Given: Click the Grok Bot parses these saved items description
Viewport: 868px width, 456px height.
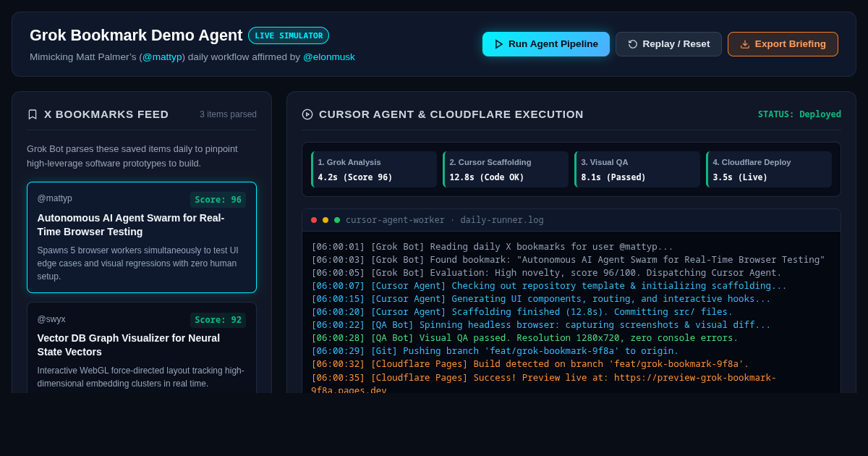Looking at the screenshot, I should point(132,156).
